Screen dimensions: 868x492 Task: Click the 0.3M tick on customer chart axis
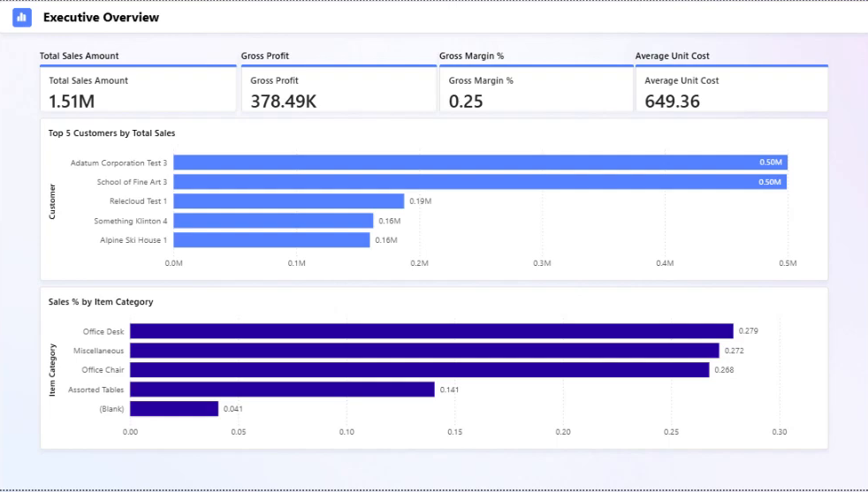tap(542, 263)
